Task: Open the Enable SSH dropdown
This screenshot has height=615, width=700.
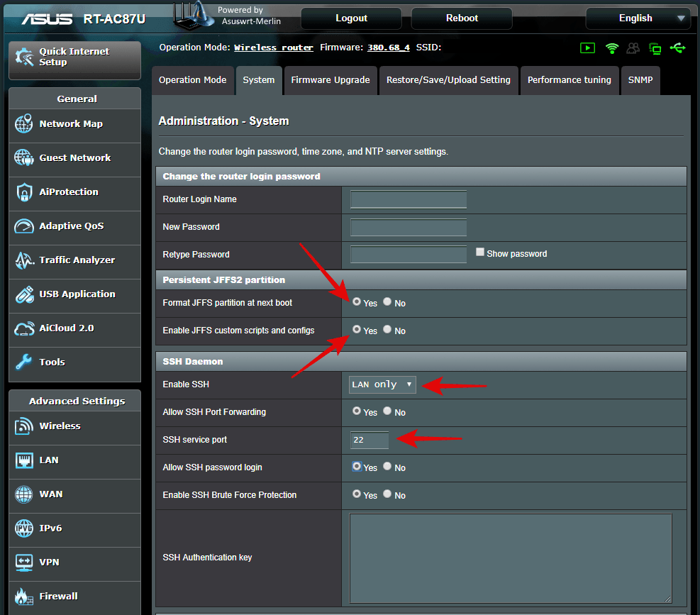Action: pyautogui.click(x=382, y=384)
